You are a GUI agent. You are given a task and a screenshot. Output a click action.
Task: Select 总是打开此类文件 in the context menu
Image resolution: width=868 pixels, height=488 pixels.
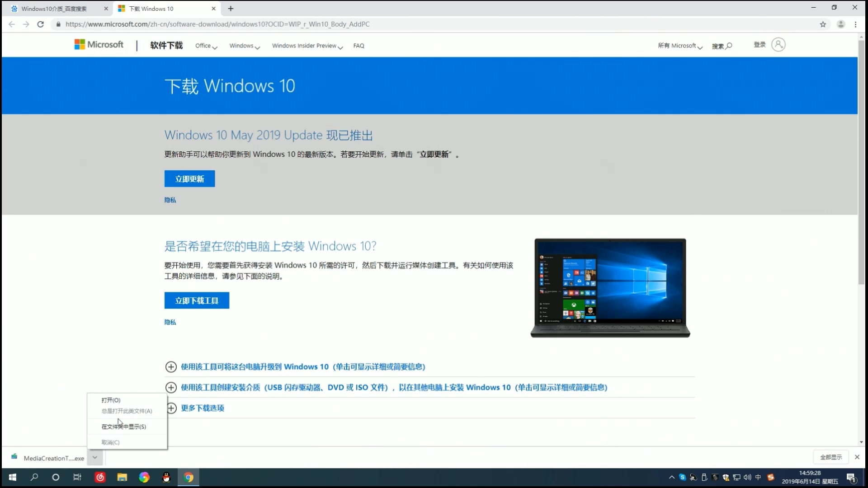coord(127,411)
